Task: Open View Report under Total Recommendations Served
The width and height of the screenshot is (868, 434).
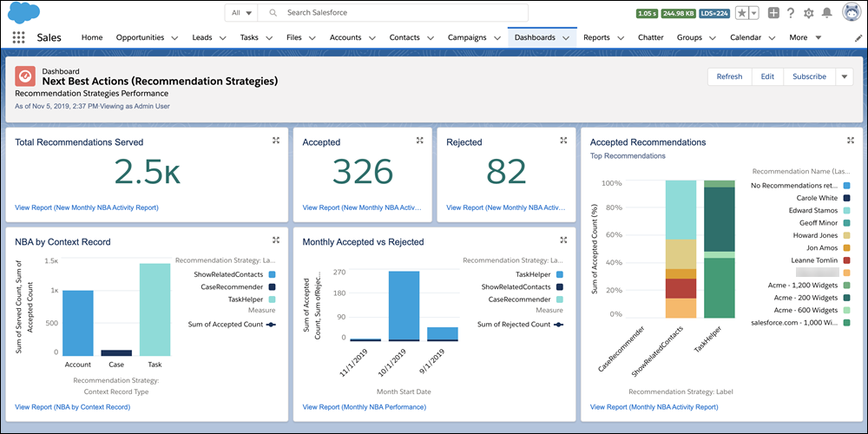Action: [x=87, y=207]
